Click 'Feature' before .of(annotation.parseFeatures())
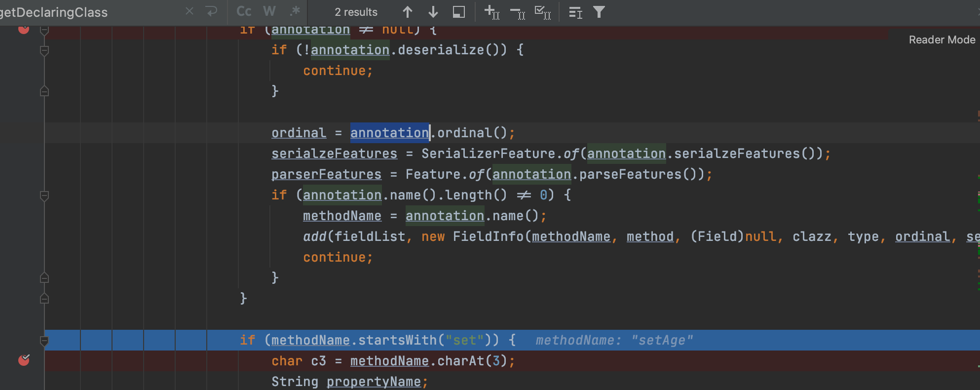 433,174
